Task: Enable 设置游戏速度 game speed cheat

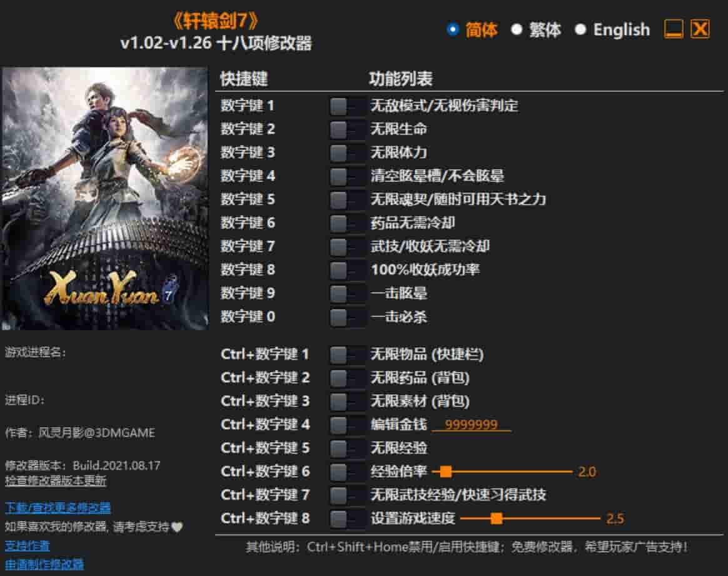Action: click(347, 518)
